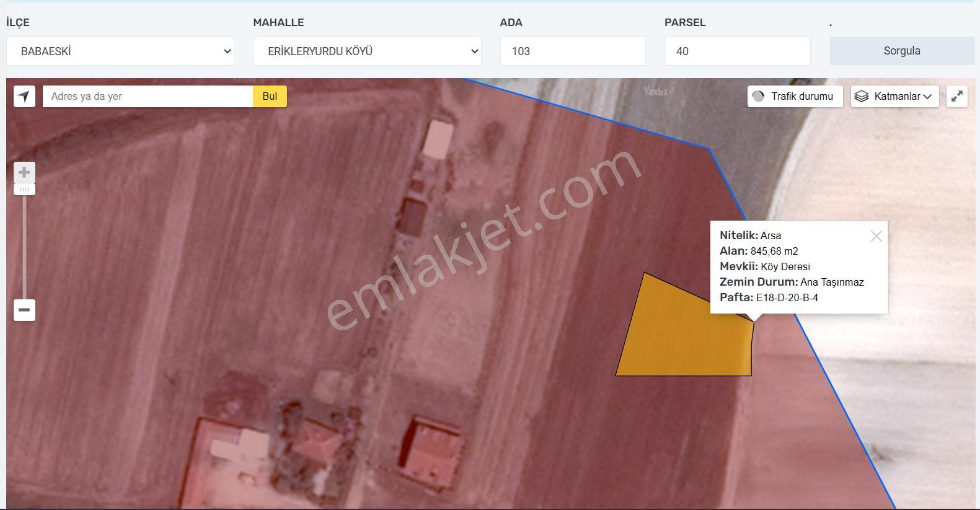Select 'Nitelik: Arsa' text in popup

point(750,235)
